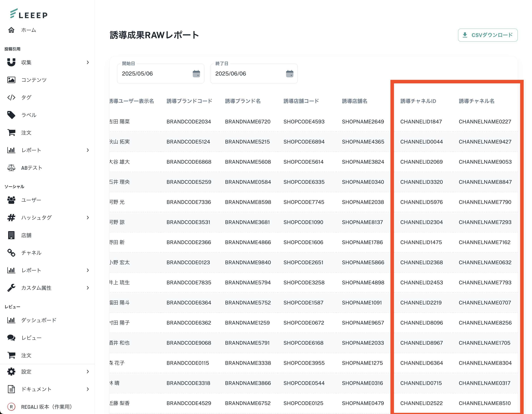532x414 pixels.
Task: Open the 終了日 calendar picker icon
Action: (289, 74)
